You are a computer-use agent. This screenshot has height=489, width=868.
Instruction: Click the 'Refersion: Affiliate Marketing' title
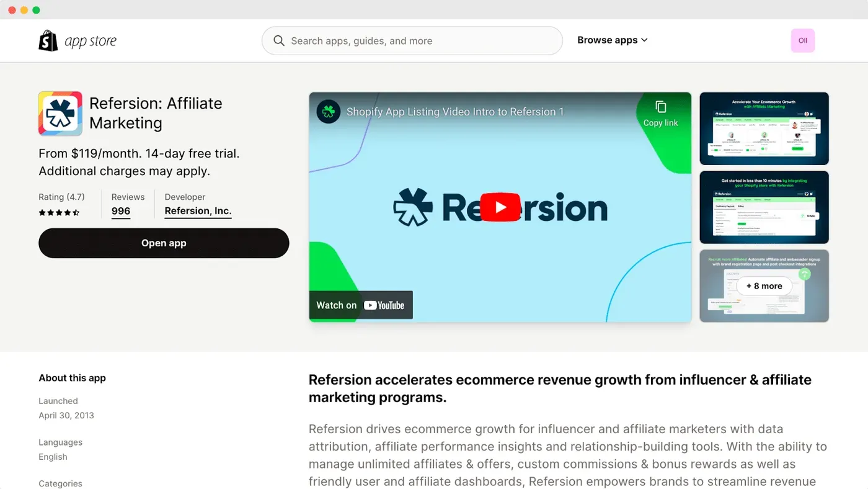tap(156, 113)
